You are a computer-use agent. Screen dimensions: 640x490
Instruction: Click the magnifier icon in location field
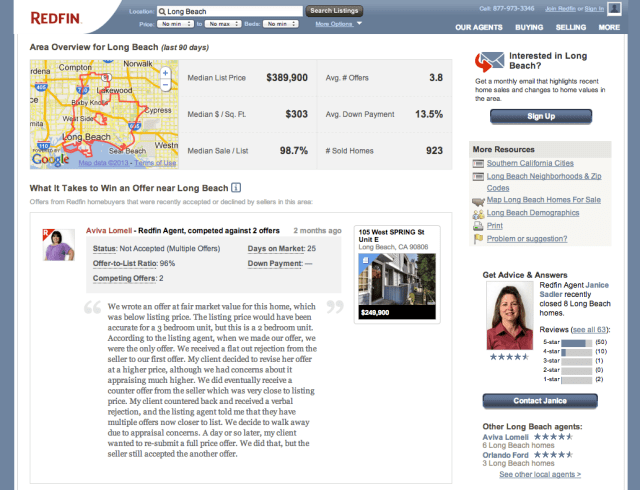[162, 11]
